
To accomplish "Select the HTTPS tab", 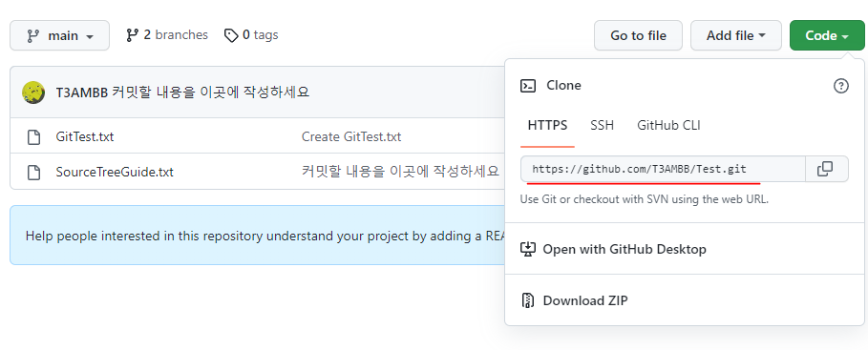I will (547, 126).
